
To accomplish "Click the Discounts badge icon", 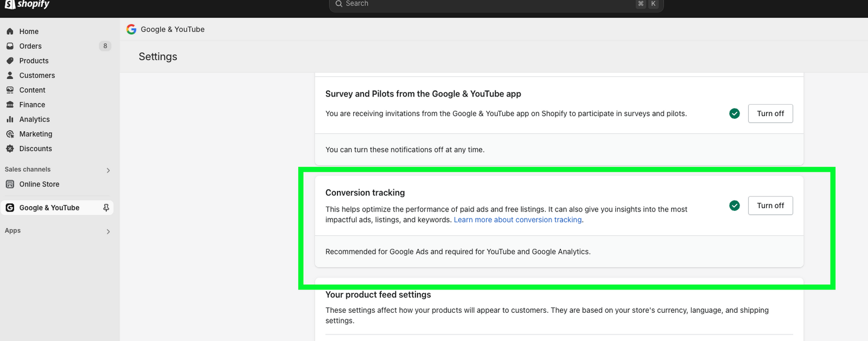I will (10, 149).
